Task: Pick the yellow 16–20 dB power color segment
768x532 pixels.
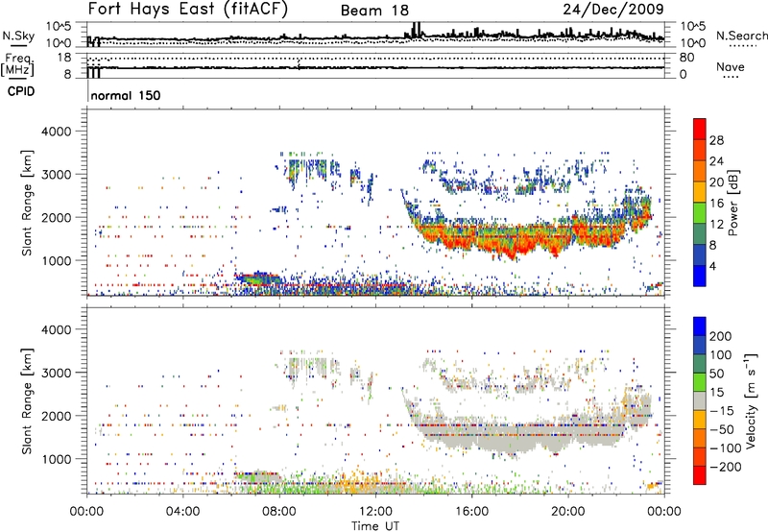Action: click(700, 191)
